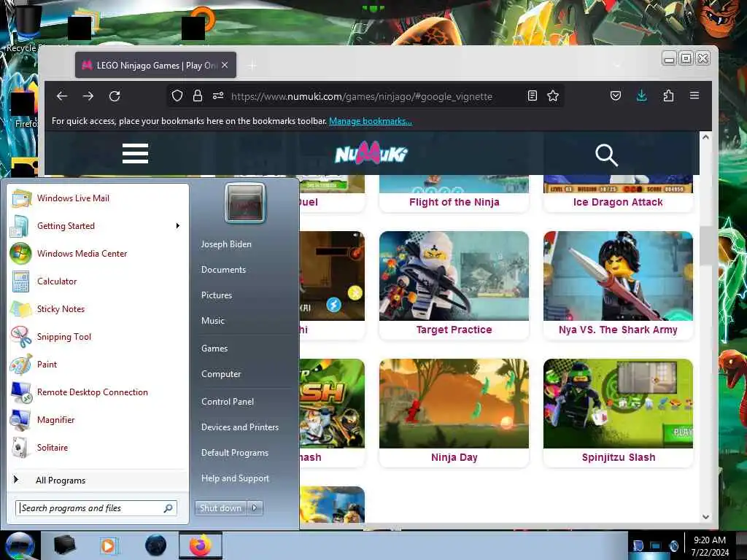Go forward in Firefox

point(88,96)
